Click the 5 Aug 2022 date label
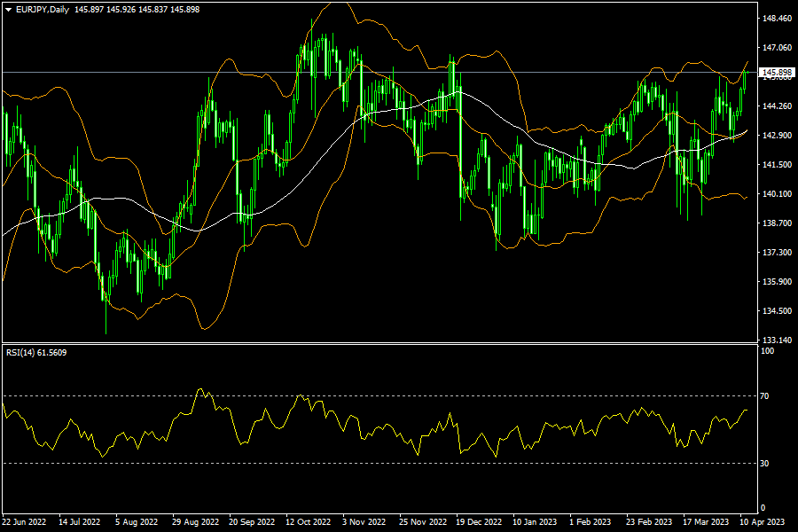The image size is (798, 532). 137,522
